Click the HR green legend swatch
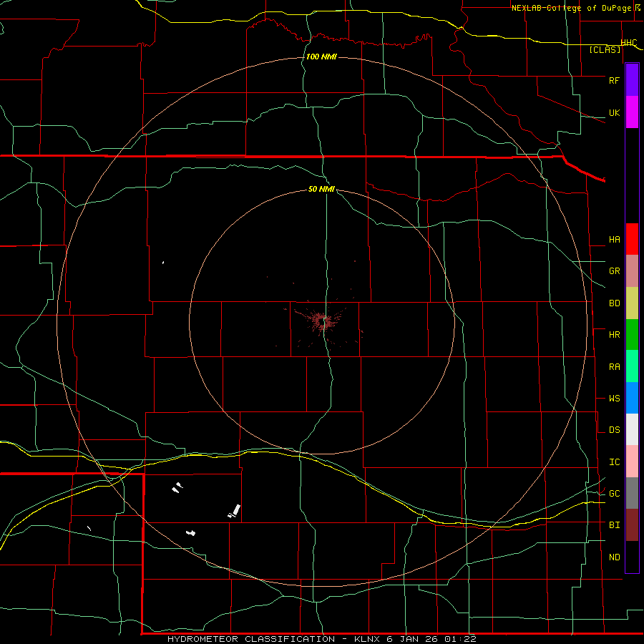The width and height of the screenshot is (644, 644). (x=632, y=335)
